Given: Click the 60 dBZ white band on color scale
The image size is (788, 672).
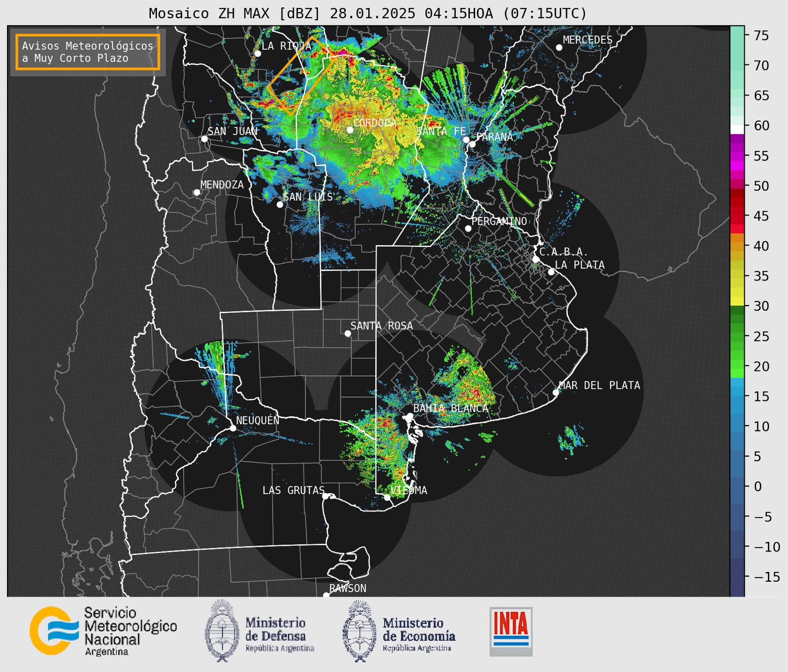Looking at the screenshot, I should click(737, 129).
